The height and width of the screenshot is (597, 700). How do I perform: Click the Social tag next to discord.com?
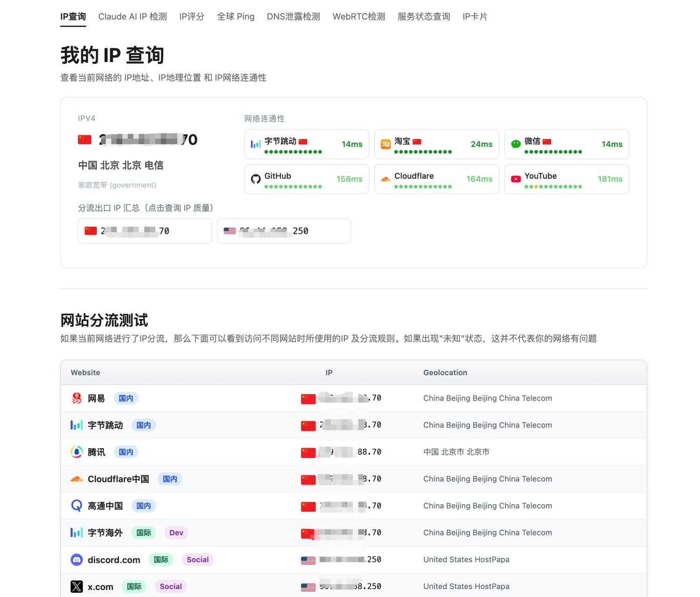(197, 560)
